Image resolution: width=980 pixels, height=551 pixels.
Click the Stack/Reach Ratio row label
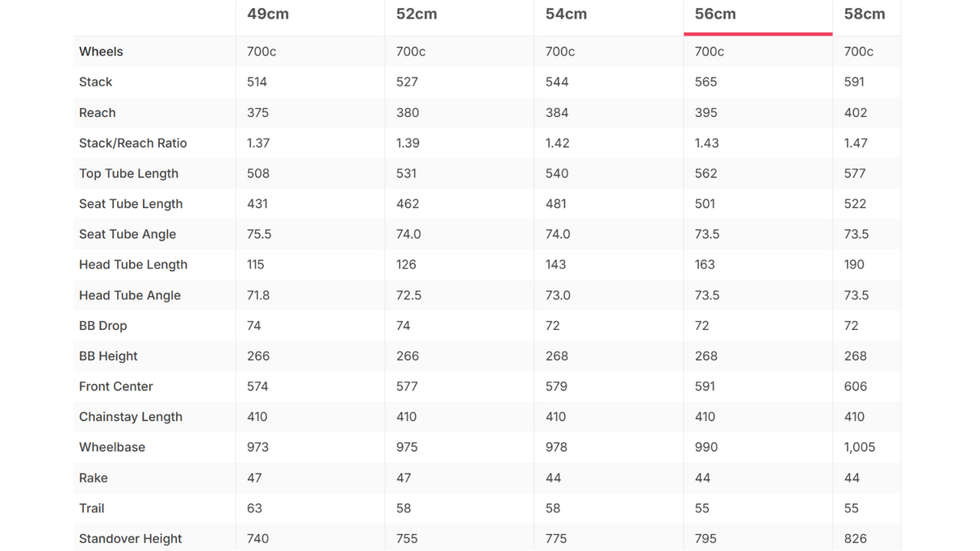pos(132,144)
